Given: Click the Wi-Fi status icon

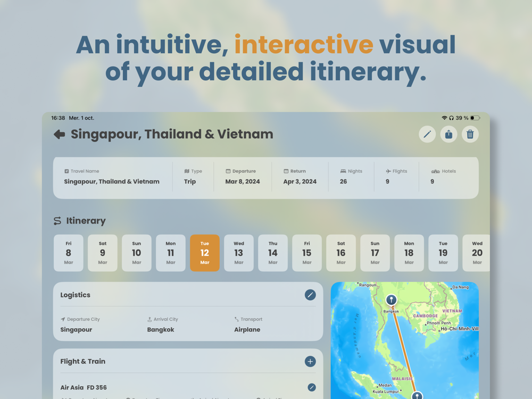Looking at the screenshot, I should [x=444, y=118].
